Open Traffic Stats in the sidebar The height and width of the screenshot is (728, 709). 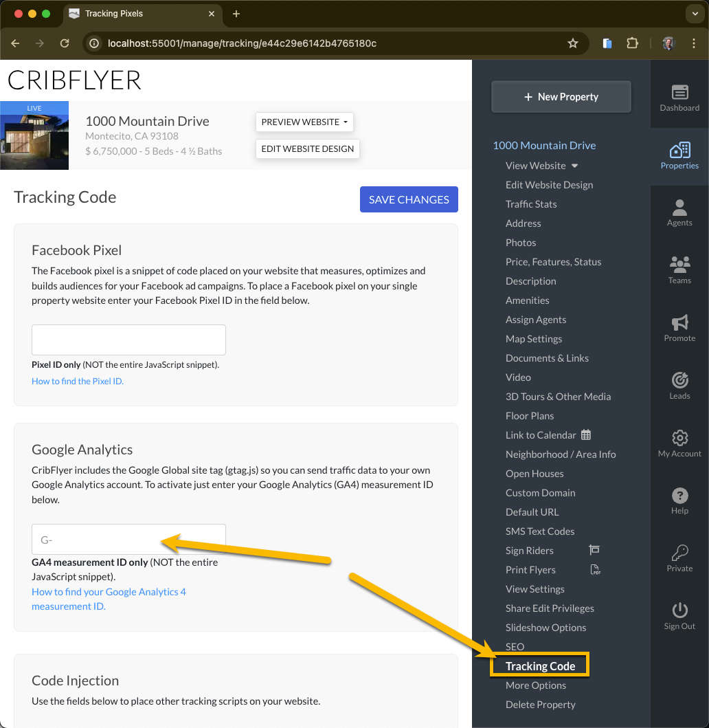tap(531, 204)
